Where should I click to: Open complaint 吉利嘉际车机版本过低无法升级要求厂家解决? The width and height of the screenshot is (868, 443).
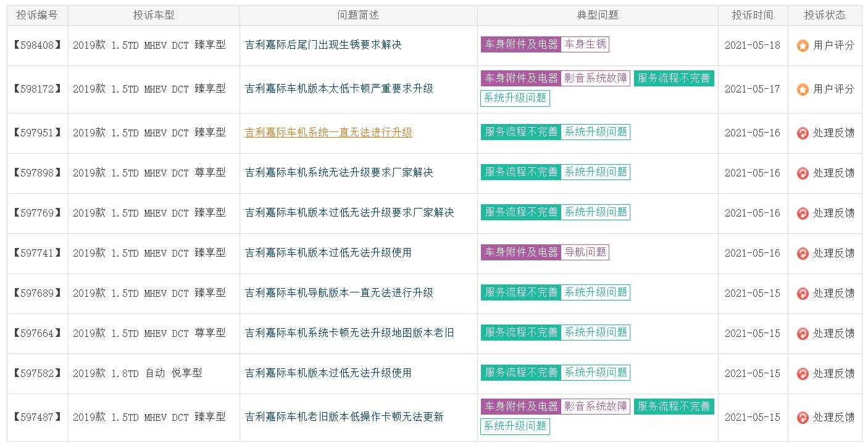click(349, 213)
